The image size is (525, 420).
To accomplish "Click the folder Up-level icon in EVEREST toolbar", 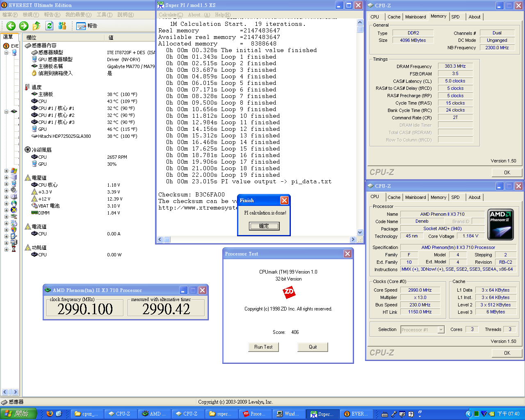I will (x=37, y=26).
